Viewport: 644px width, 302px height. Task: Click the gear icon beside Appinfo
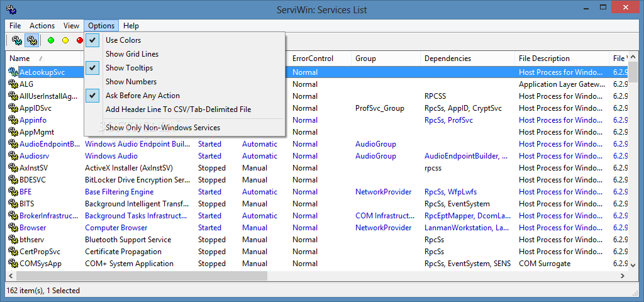coord(13,120)
